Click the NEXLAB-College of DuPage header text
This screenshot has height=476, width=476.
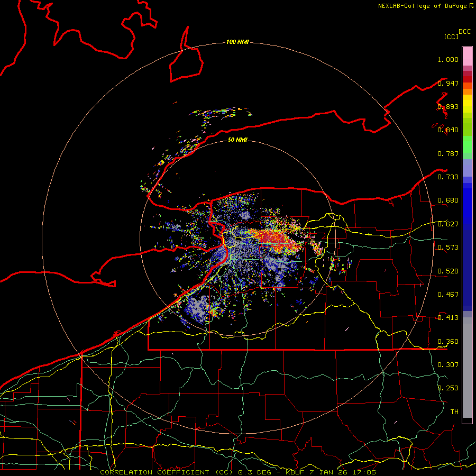click(x=422, y=6)
